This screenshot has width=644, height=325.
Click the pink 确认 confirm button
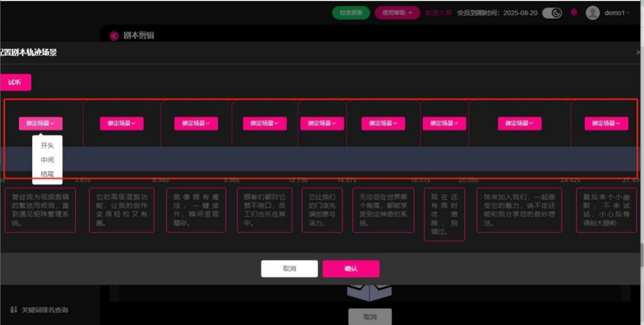click(350, 269)
